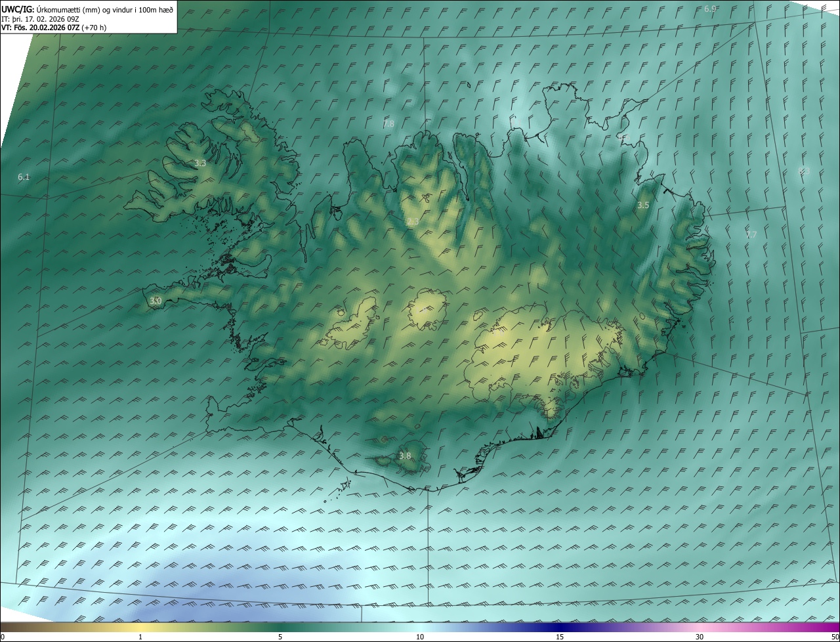Viewport: 840px width, 642px height.
Task: Click the 3.3 value over the Westfjords
Action: [x=200, y=163]
